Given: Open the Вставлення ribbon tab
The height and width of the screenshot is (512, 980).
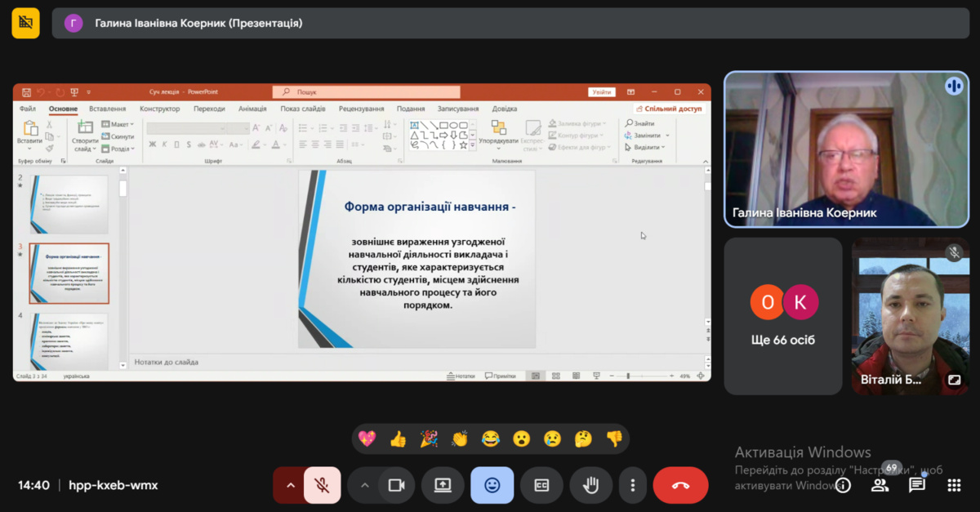Looking at the screenshot, I should coord(108,109).
